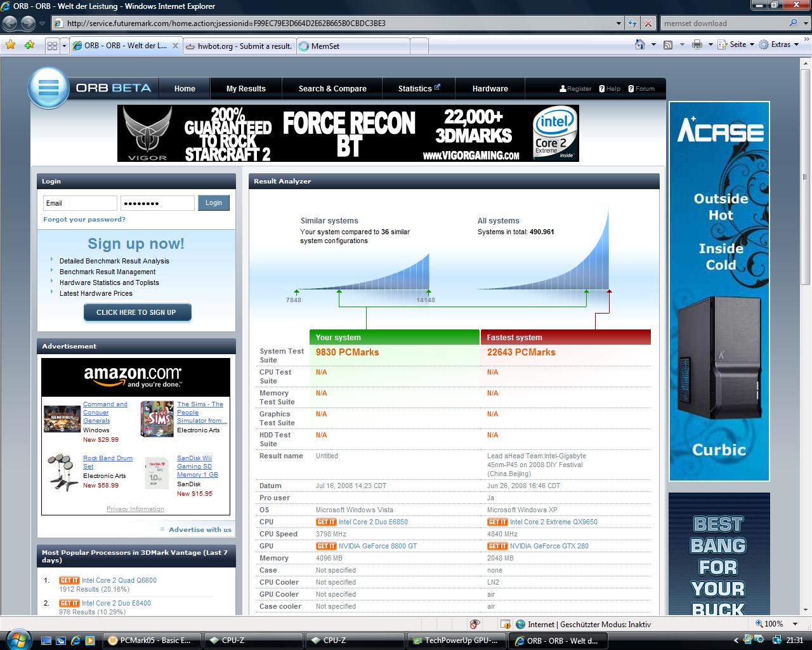
Task: Click the Vigor Force Recon banner ad
Action: click(x=348, y=133)
